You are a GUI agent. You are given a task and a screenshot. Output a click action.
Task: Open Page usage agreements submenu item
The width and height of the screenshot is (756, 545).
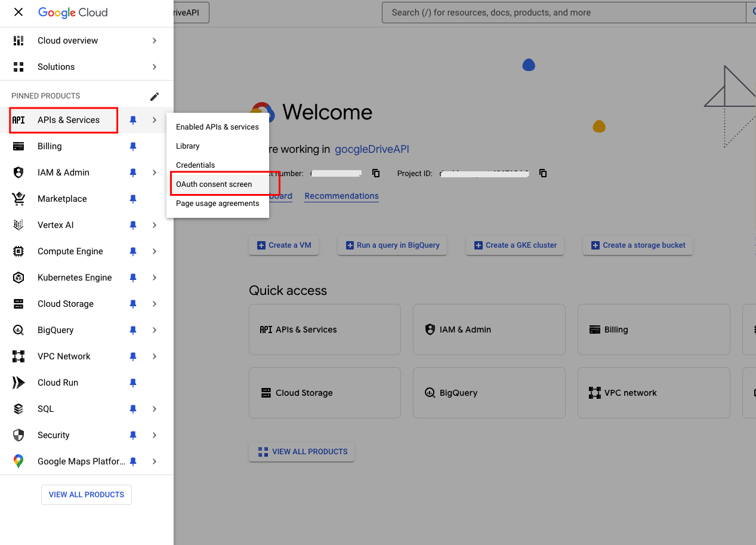pyautogui.click(x=217, y=204)
